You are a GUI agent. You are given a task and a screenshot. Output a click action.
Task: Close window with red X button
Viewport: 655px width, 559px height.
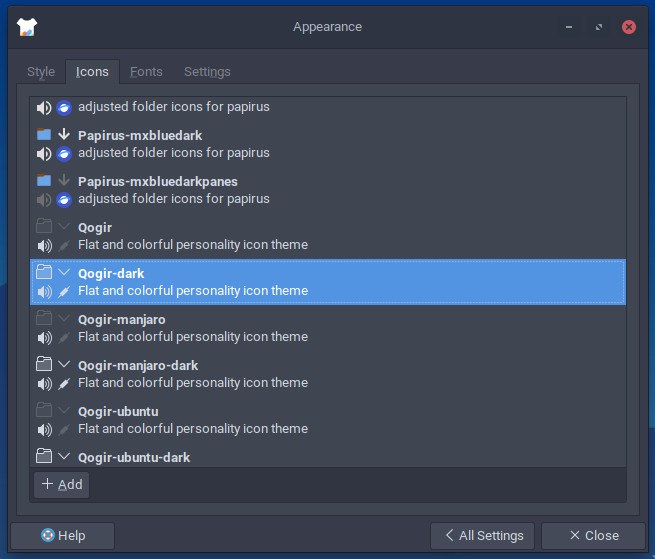point(629,27)
